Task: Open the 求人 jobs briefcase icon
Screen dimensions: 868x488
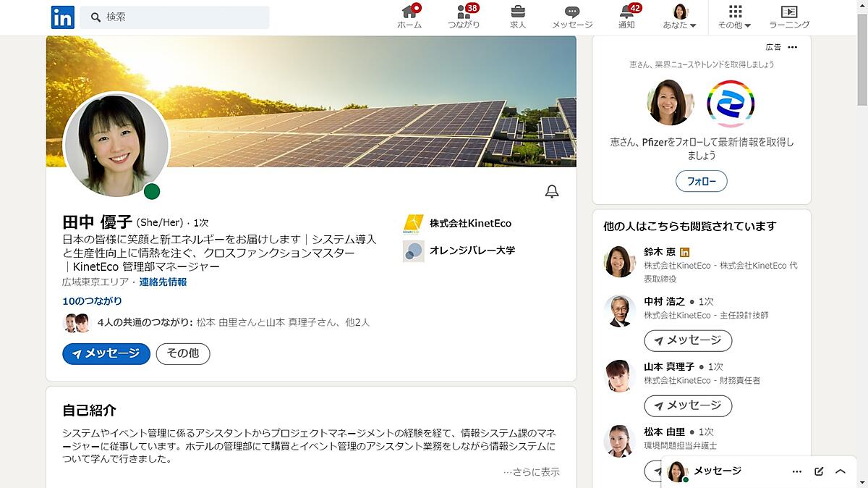Action: pos(518,12)
